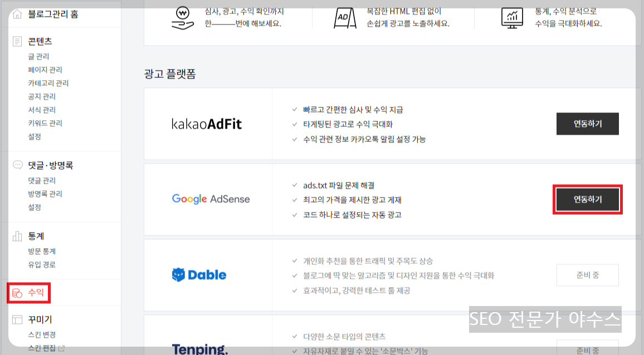Go to 카테고리 관리
The height and width of the screenshot is (355, 644).
(x=48, y=83)
